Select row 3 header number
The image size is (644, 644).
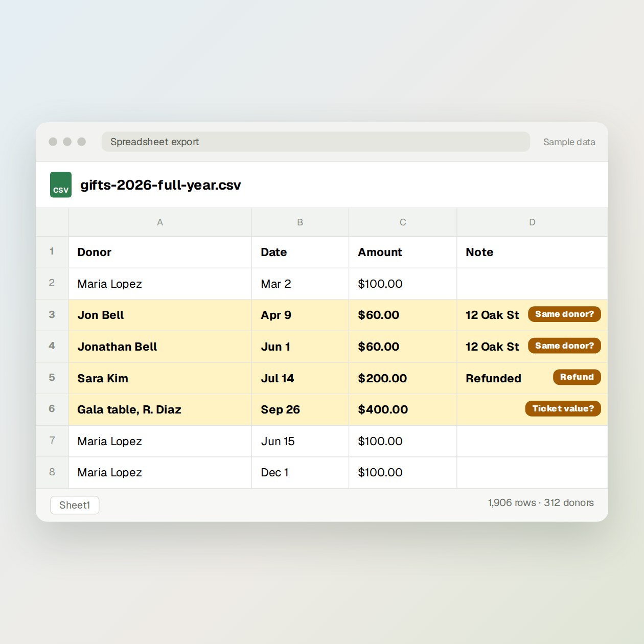tap(52, 315)
